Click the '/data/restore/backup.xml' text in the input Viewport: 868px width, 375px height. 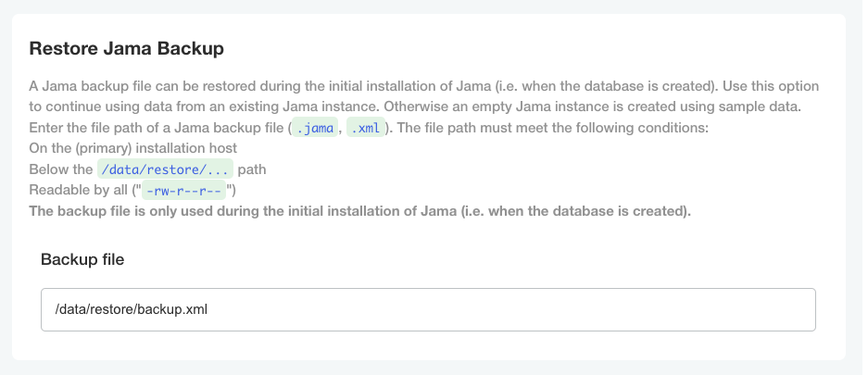click(132, 309)
